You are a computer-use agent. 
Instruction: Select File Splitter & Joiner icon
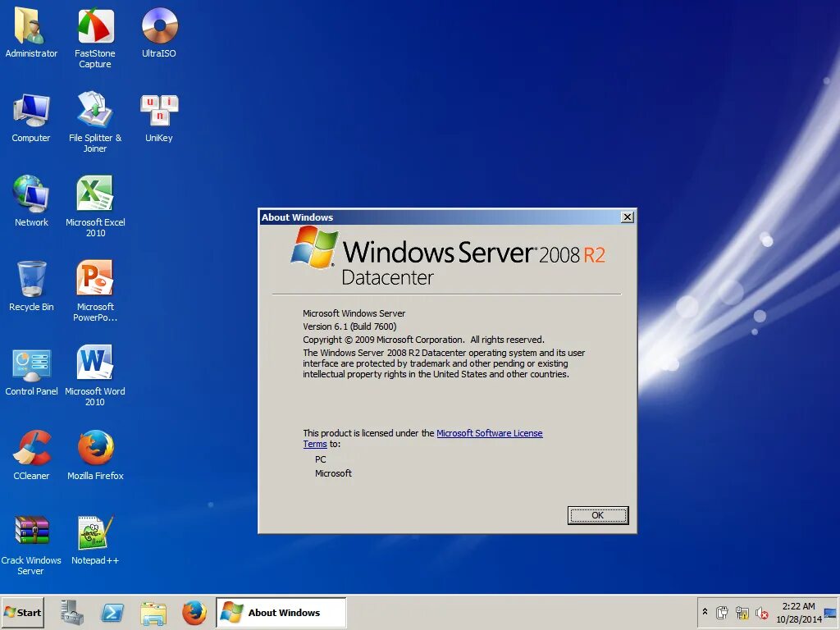click(95, 122)
